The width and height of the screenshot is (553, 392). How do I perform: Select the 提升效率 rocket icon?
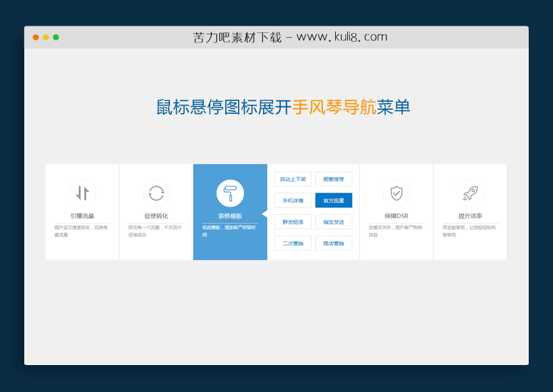pos(471,193)
